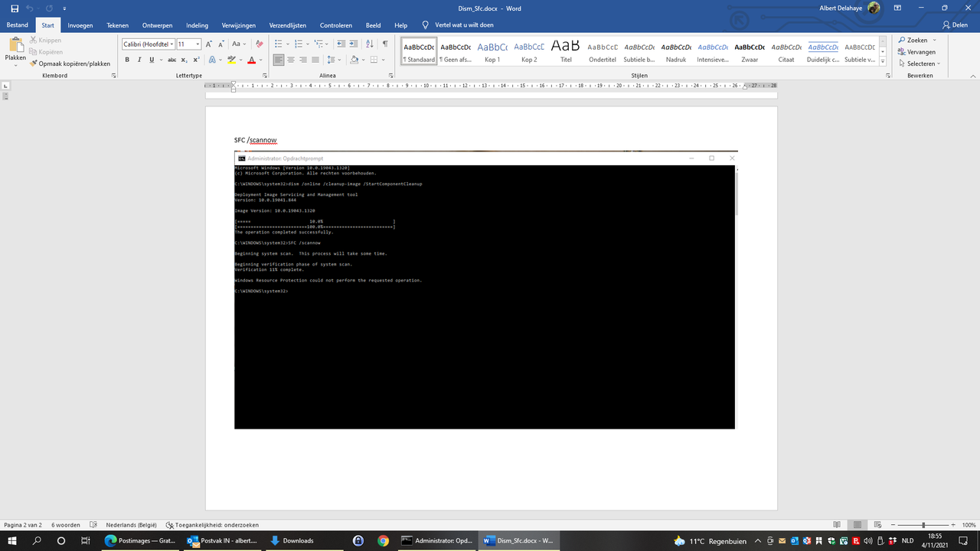Switch to Invoegen tab
This screenshot has width=980, height=551.
coord(80,25)
